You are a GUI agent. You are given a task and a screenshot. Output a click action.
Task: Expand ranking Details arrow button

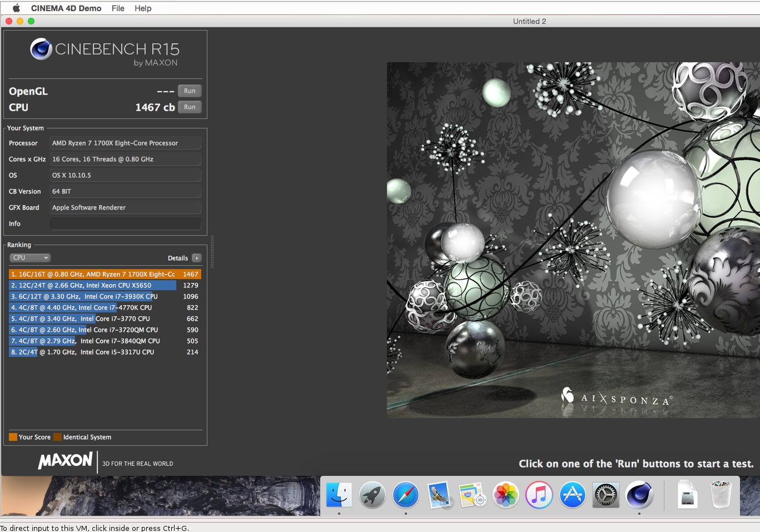pyautogui.click(x=197, y=258)
